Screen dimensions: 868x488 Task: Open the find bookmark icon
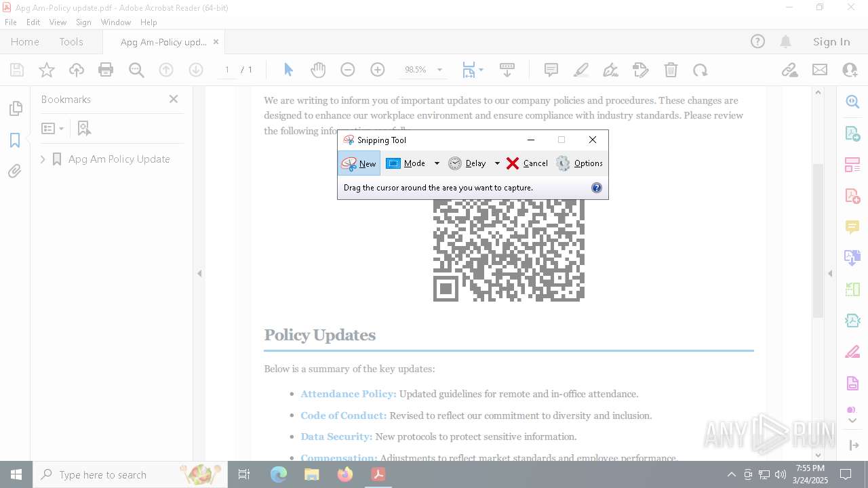(84, 128)
